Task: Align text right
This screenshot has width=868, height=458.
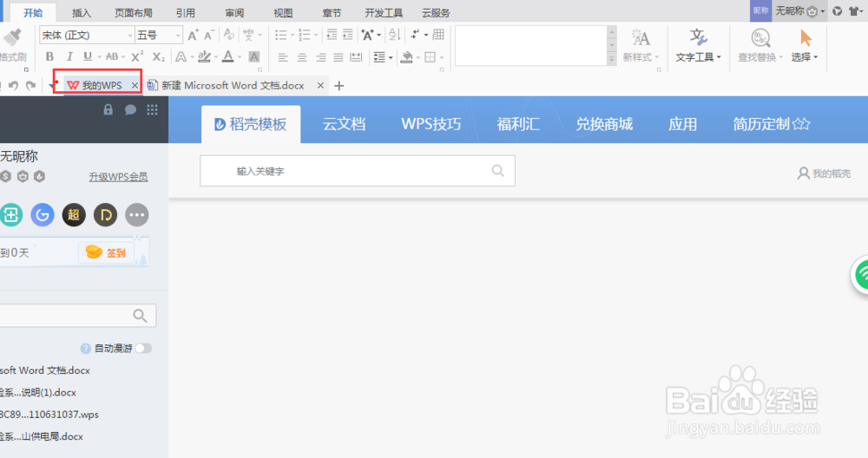Action: click(320, 57)
